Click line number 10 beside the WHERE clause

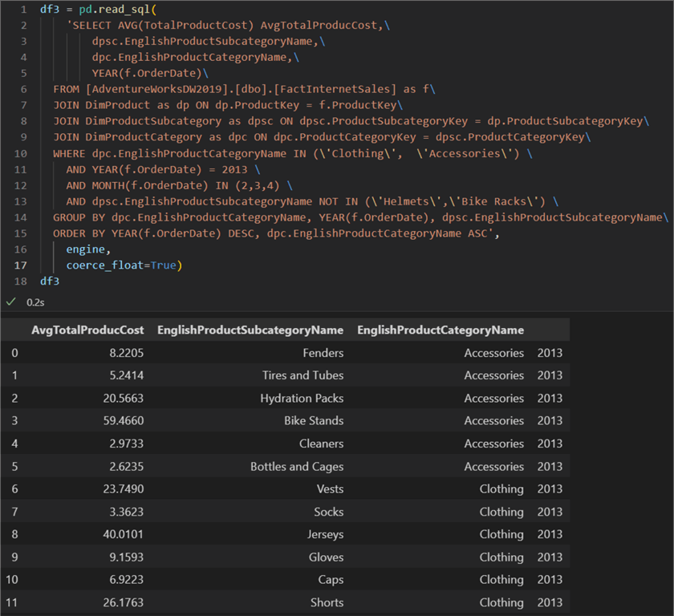point(19,153)
